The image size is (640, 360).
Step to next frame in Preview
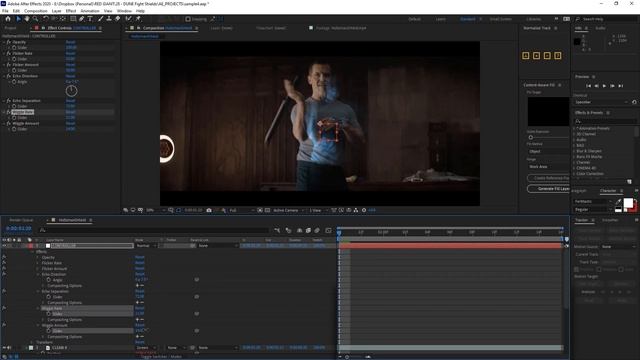(x=613, y=86)
